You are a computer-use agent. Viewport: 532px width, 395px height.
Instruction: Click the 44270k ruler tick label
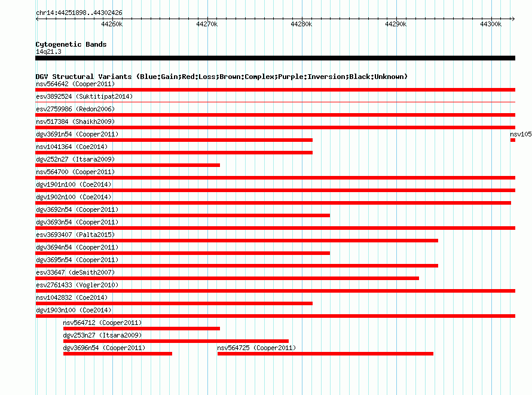click(207, 24)
